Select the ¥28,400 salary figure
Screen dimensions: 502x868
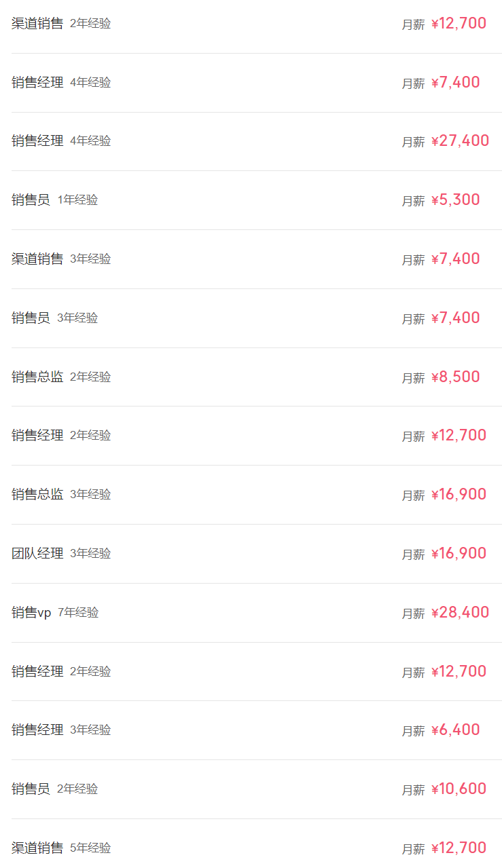click(x=460, y=613)
